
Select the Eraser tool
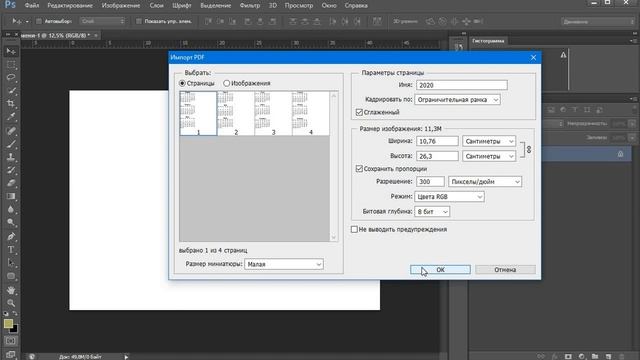pos(11,183)
